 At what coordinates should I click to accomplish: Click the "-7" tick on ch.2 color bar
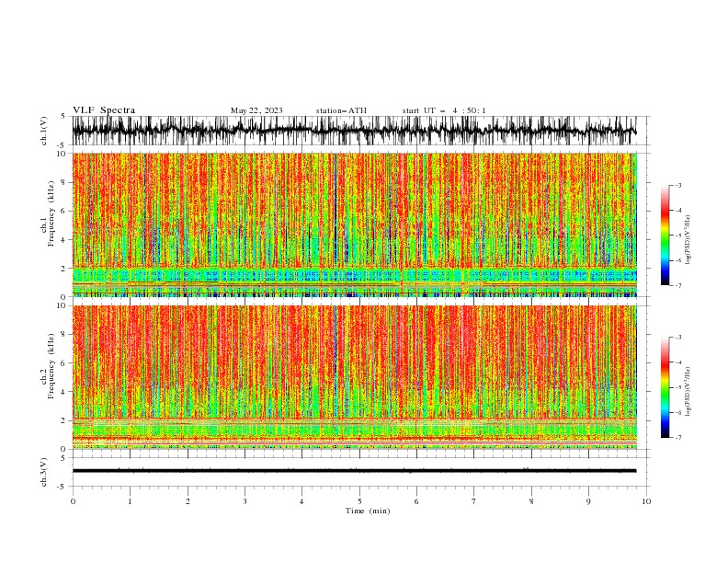pos(677,438)
